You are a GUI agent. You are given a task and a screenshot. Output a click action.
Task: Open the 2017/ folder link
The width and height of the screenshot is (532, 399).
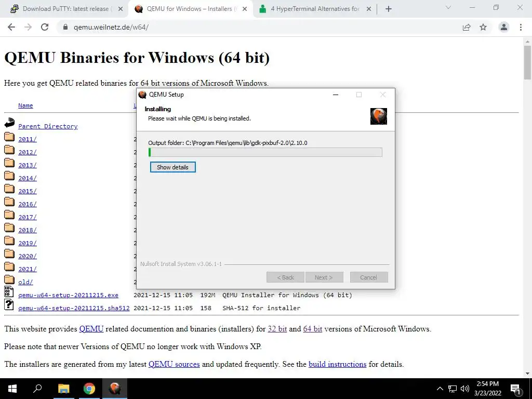(x=28, y=217)
